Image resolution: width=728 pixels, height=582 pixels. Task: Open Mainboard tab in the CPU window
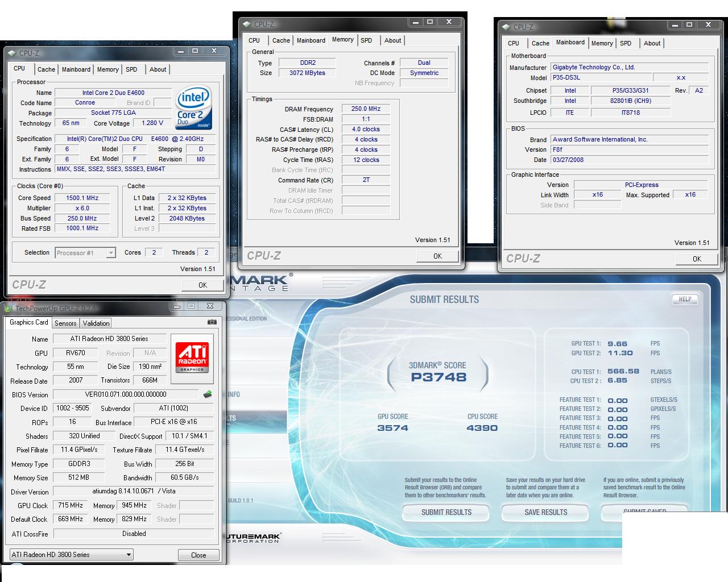[76, 69]
